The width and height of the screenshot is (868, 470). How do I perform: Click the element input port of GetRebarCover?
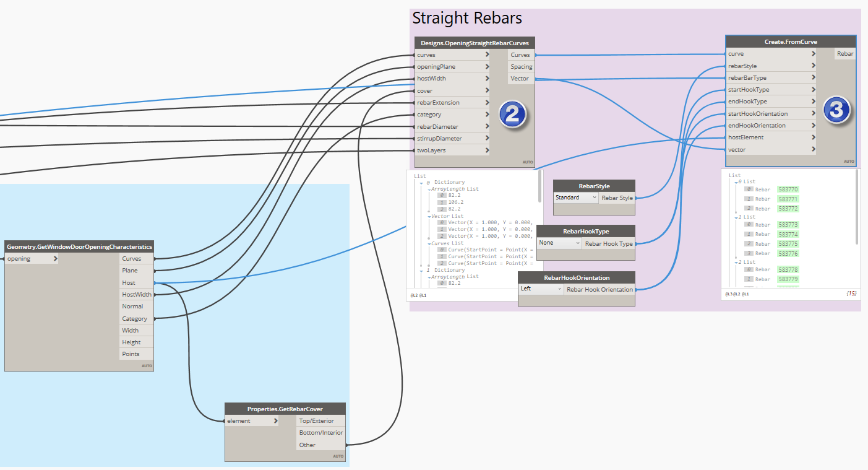coord(252,421)
